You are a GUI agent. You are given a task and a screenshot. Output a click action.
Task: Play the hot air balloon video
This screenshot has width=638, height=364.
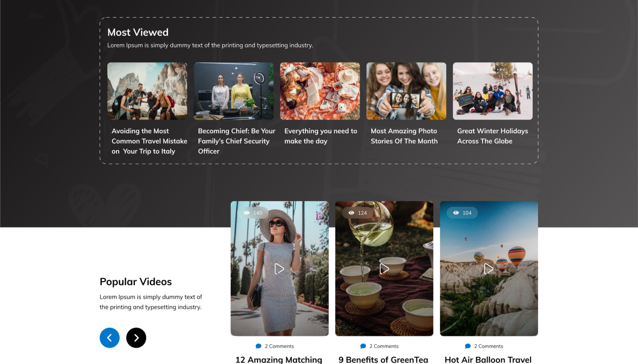coord(488,269)
